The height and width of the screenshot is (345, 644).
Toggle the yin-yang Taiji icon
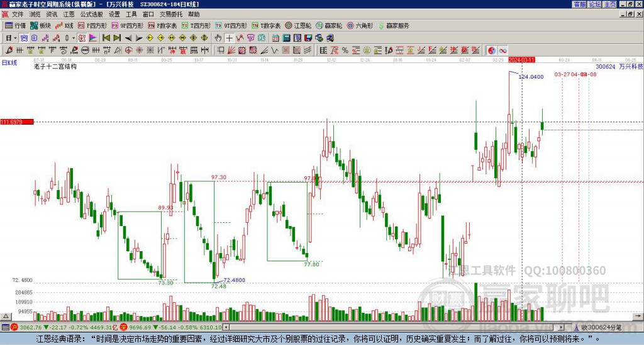point(492,50)
